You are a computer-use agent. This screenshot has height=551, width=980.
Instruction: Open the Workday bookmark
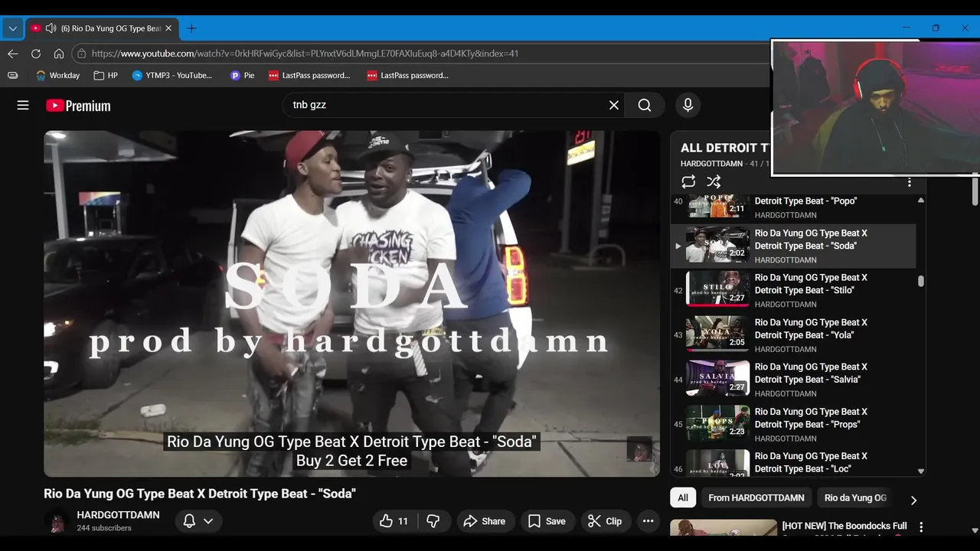click(x=57, y=75)
